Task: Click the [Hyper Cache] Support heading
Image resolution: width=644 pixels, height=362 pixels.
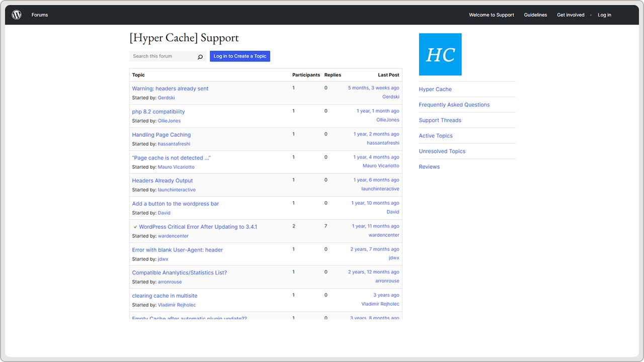Action: pos(184,38)
